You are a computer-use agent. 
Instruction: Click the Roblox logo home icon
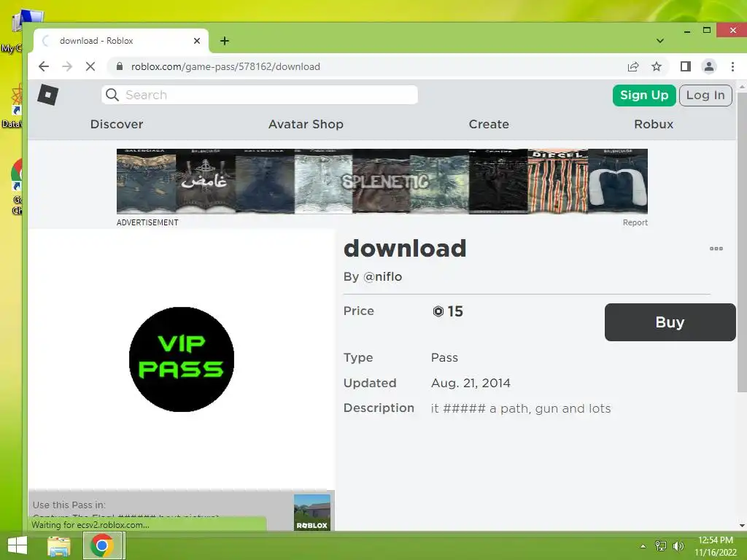click(x=47, y=95)
